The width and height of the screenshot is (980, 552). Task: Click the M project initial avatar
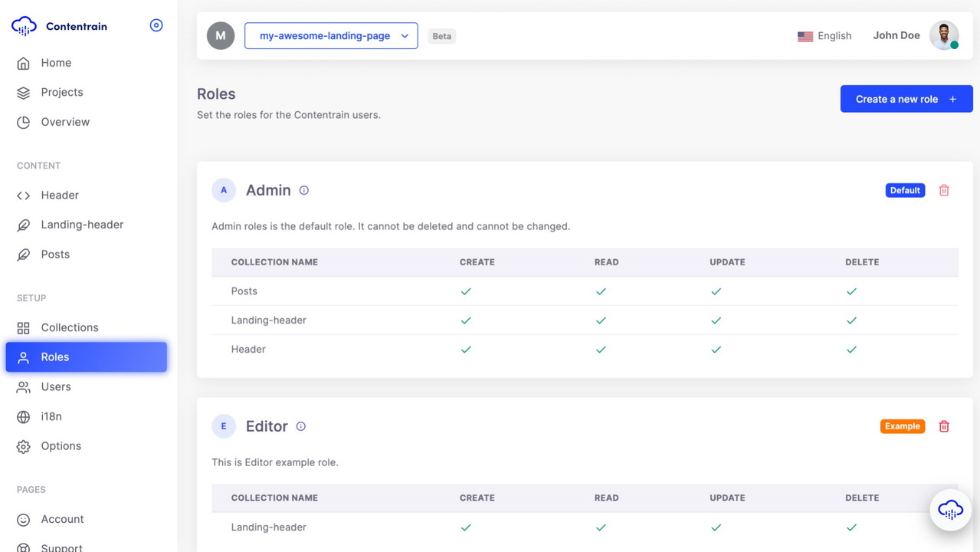click(x=221, y=36)
